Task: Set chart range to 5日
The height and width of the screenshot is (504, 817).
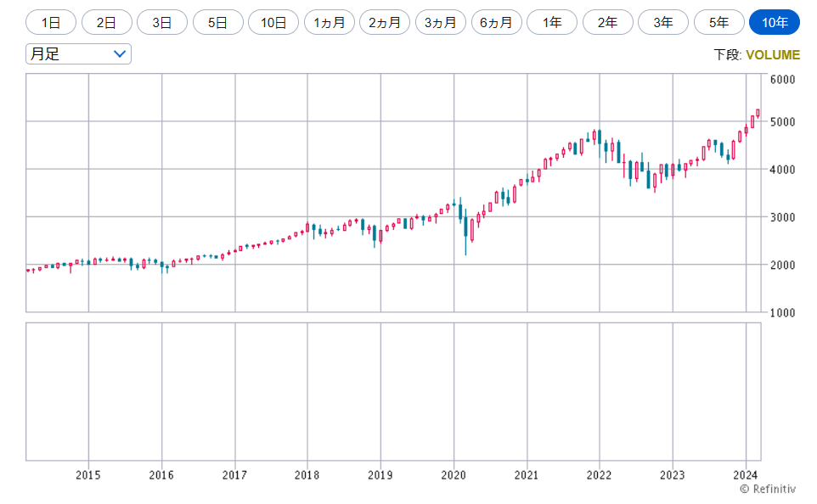Action: point(217,22)
